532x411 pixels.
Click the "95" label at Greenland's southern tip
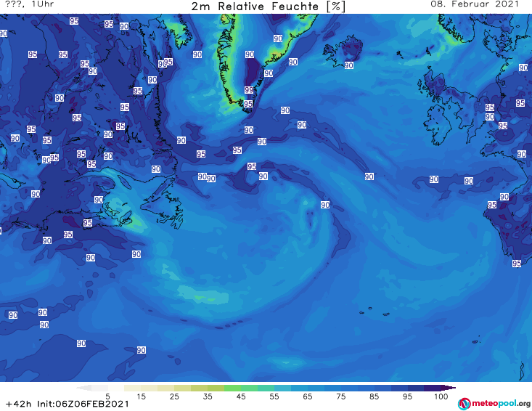[248, 104]
